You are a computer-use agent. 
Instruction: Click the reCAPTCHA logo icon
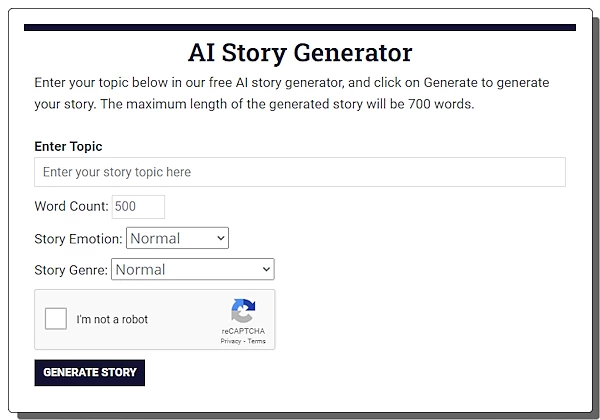click(x=243, y=311)
